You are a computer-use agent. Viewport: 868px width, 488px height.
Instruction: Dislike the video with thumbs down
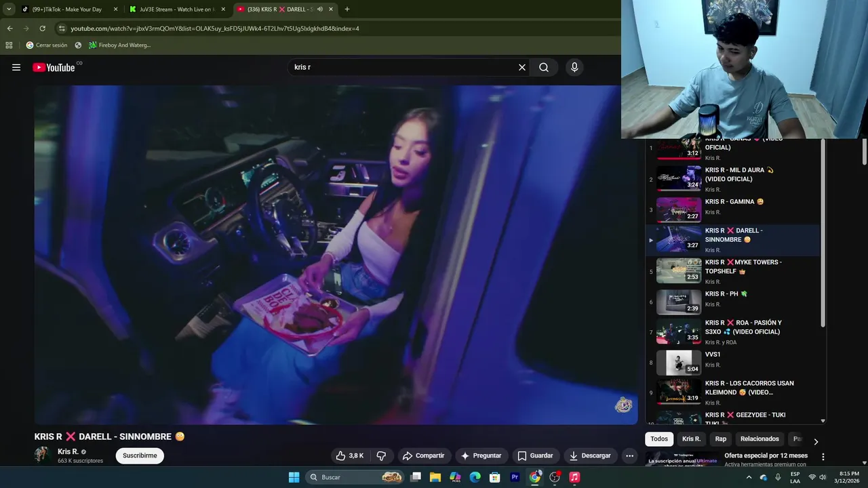coord(381,455)
